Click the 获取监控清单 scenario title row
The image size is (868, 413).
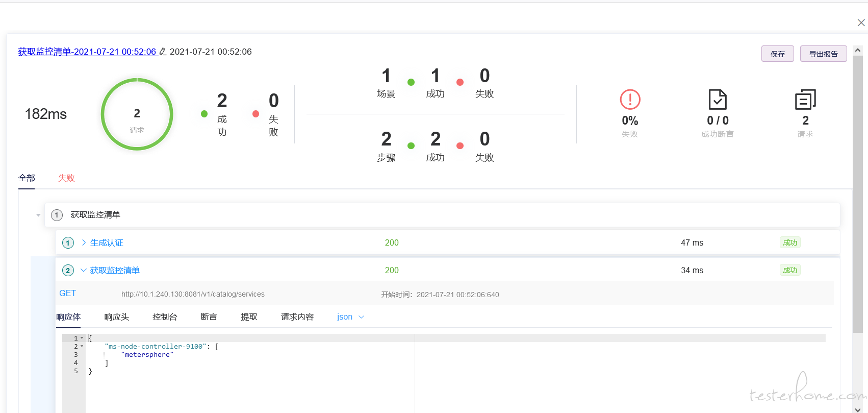(x=442, y=215)
